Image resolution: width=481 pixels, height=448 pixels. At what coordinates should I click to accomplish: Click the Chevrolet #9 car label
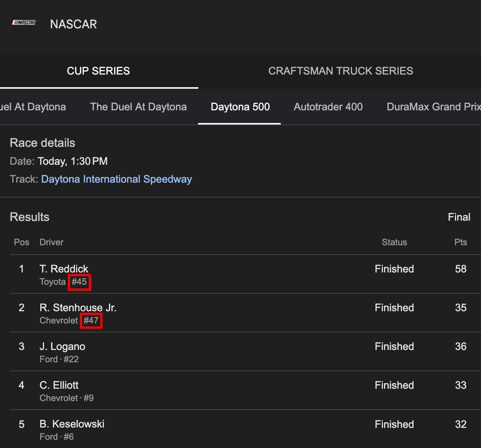[x=66, y=398]
